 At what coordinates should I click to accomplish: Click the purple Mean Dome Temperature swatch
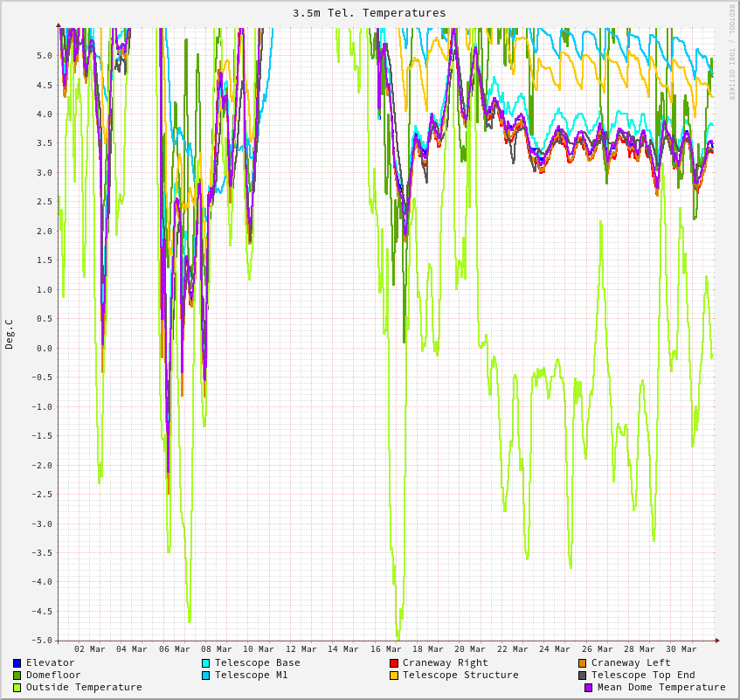coord(589,688)
